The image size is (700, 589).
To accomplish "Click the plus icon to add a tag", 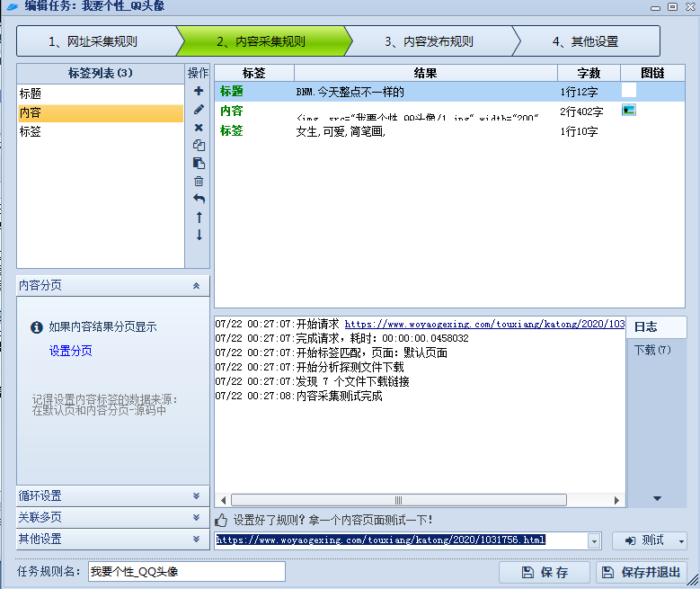I will [x=199, y=91].
